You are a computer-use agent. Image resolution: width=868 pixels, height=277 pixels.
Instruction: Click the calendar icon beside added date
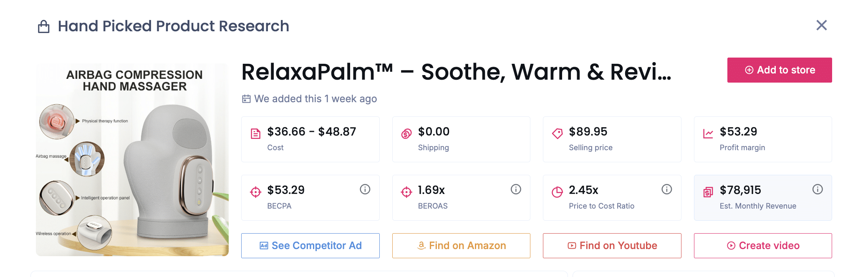247,99
